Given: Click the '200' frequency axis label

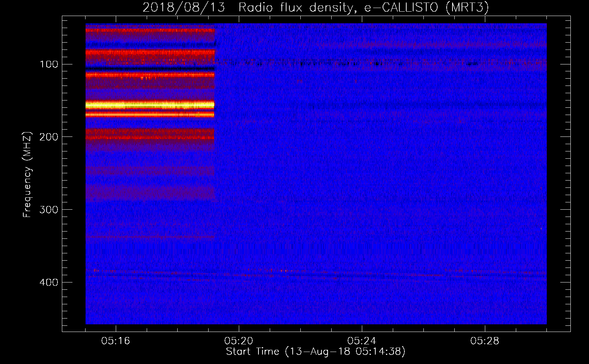Looking at the screenshot, I should tap(49, 137).
